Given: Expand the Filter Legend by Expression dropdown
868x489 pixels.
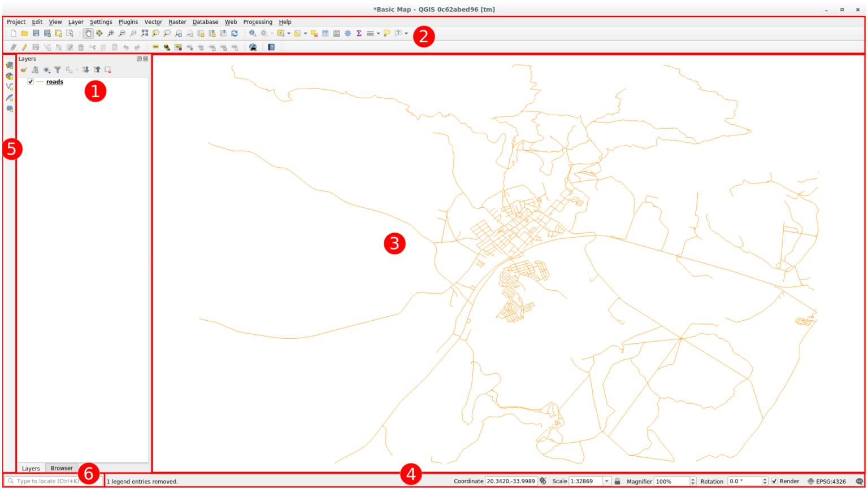Looking at the screenshot, I should tap(77, 69).
